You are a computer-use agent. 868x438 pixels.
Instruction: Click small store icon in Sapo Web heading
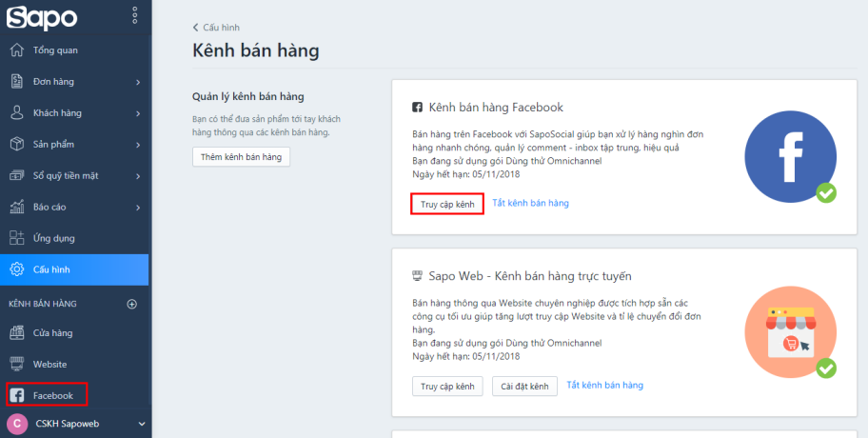click(418, 276)
